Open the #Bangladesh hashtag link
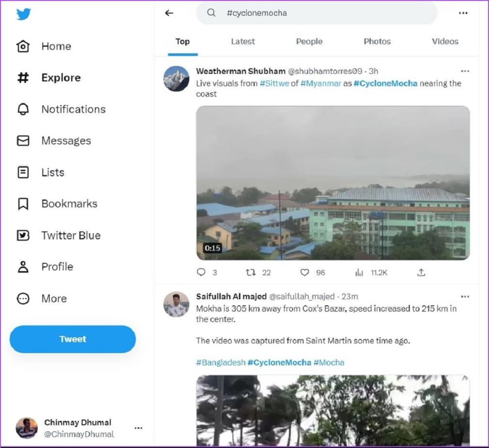Image resolution: width=489 pixels, height=448 pixels. [x=221, y=363]
